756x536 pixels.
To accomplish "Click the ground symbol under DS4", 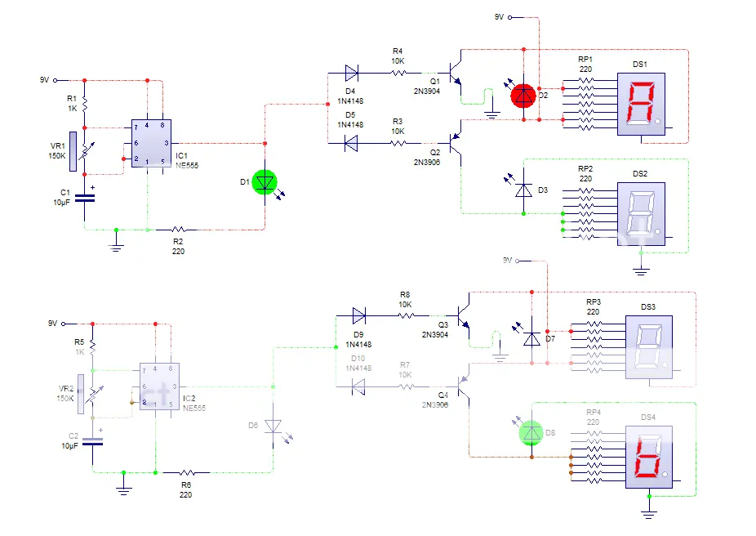I will (x=649, y=513).
